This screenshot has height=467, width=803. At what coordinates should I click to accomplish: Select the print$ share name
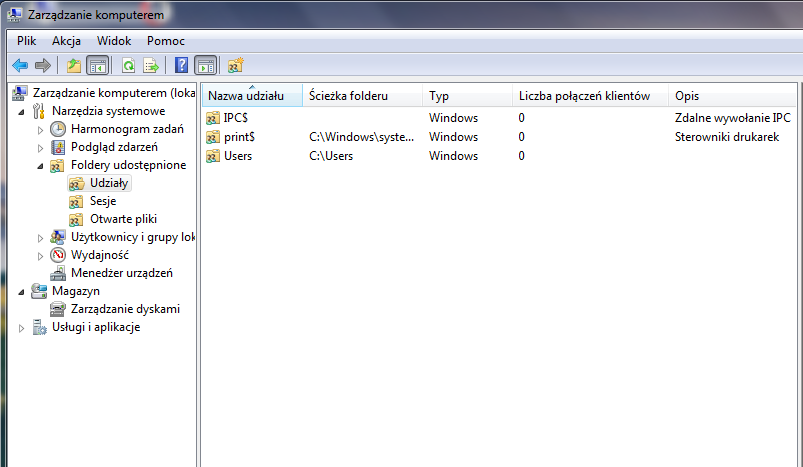[239, 137]
